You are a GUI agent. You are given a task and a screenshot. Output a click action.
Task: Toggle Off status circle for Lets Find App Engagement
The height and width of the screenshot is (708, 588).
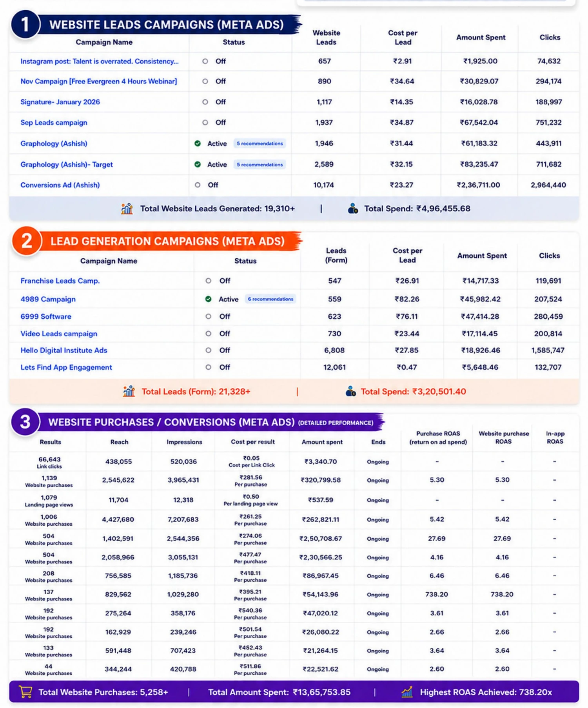point(208,367)
